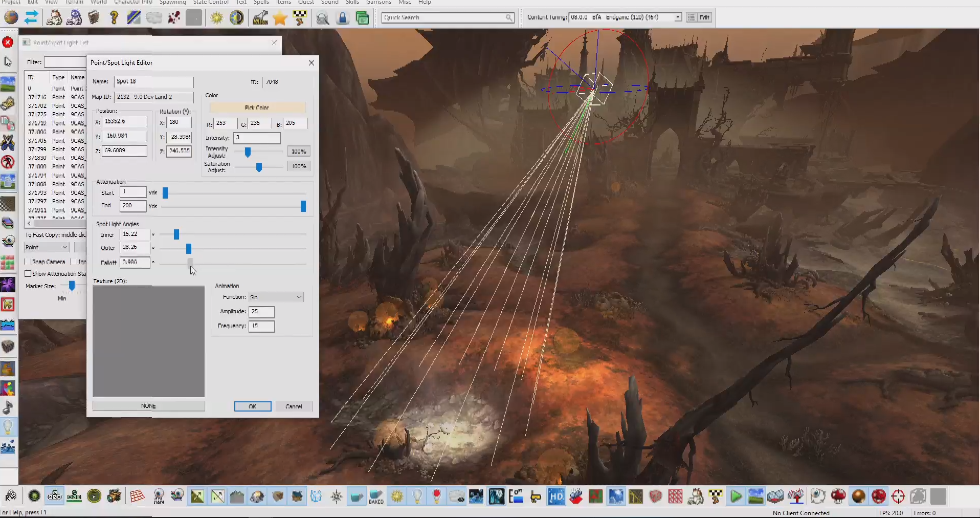The width and height of the screenshot is (980, 518).
Task: Click the green windows toolbar icon
Action: [x=363, y=18]
